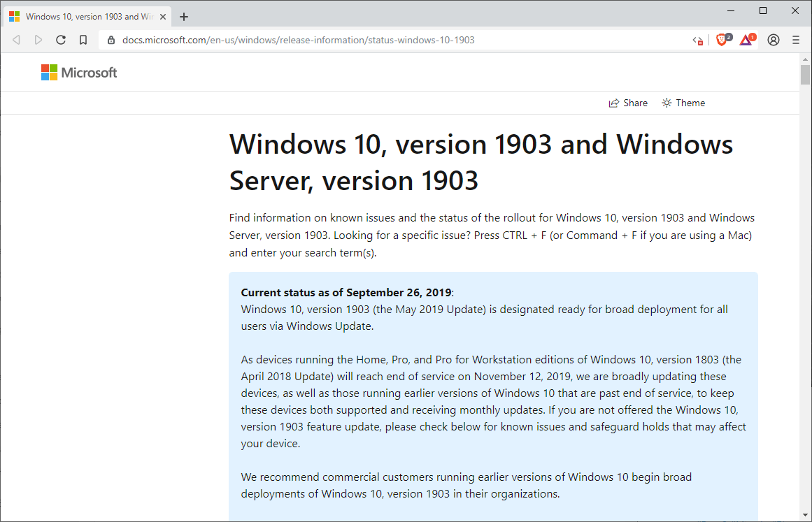Maximize the browser window
812x522 pixels.
(x=763, y=11)
